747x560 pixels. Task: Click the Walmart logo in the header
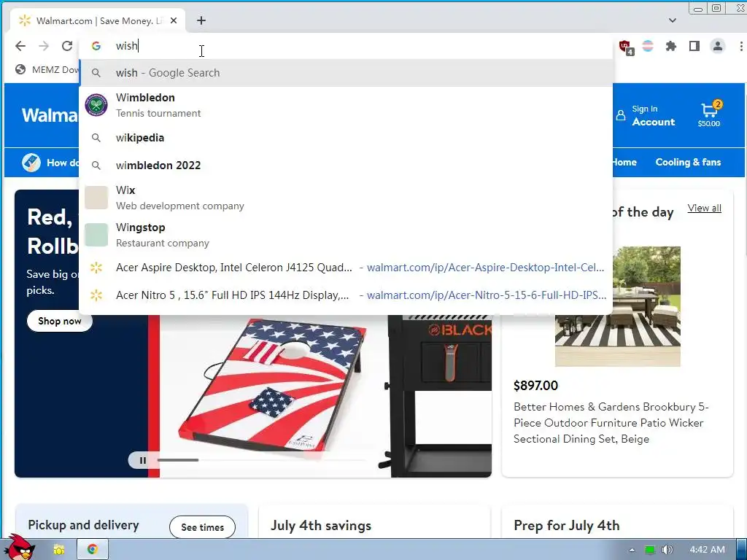50,115
